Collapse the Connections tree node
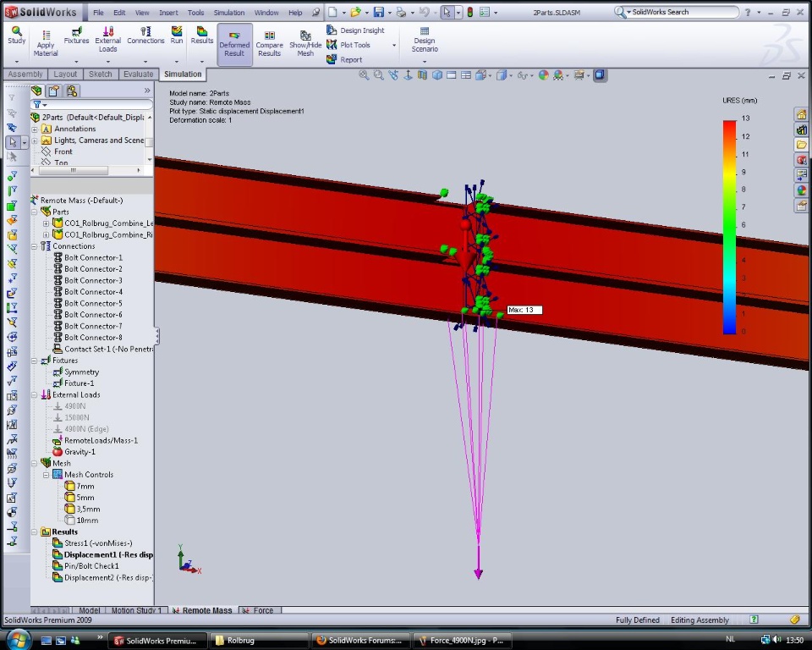This screenshot has width=812, height=650. point(36,246)
